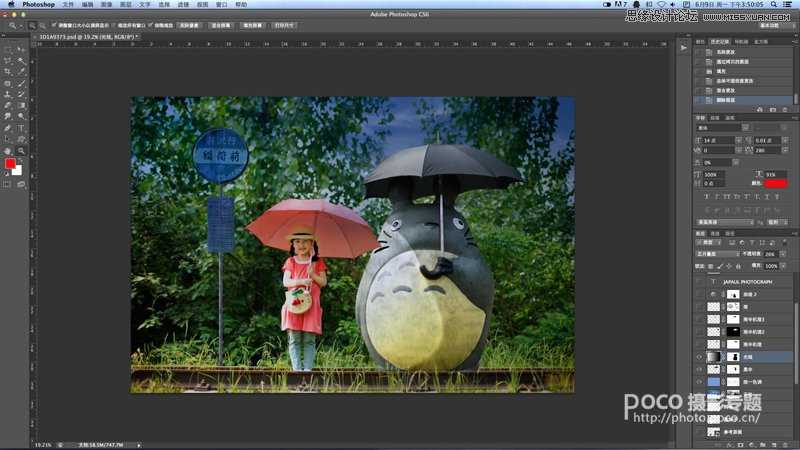This screenshot has width=800, height=450.
Task: Click the create new layer icon at Layers bottom
Action: [773, 445]
